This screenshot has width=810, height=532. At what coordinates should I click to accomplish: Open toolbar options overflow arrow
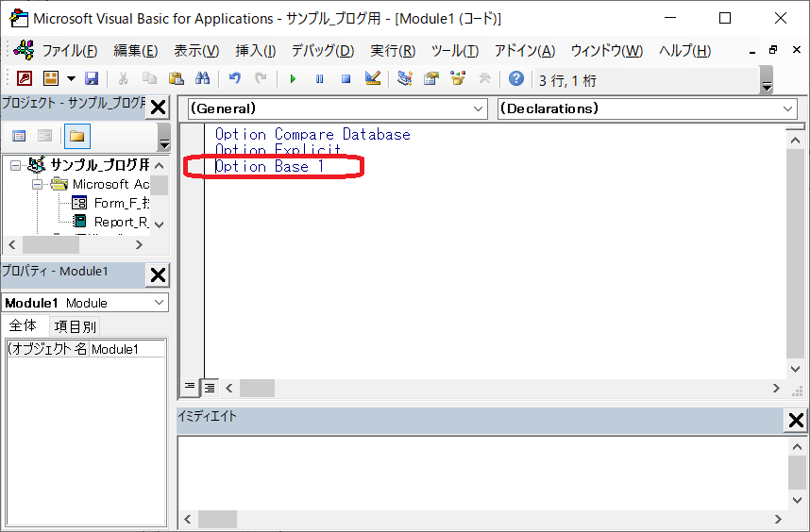[768, 81]
